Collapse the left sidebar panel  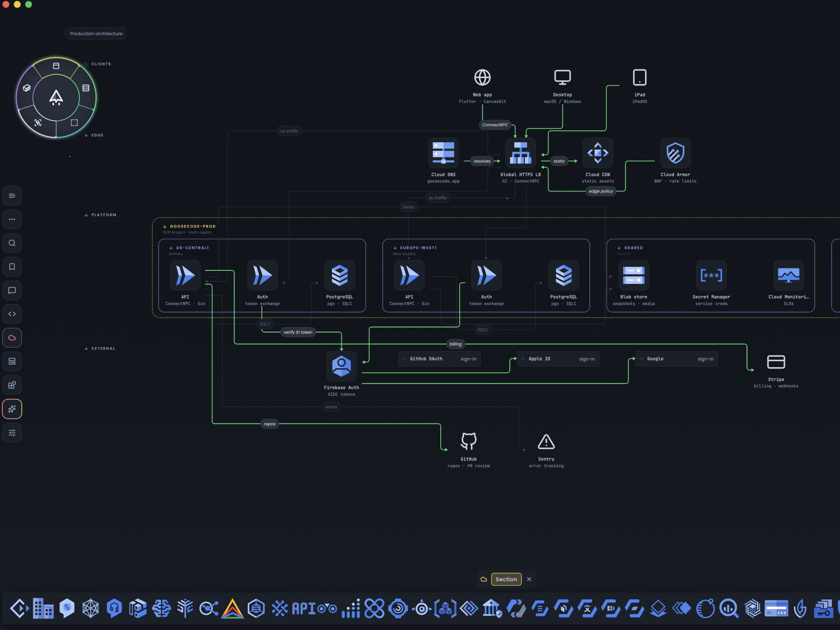12,196
